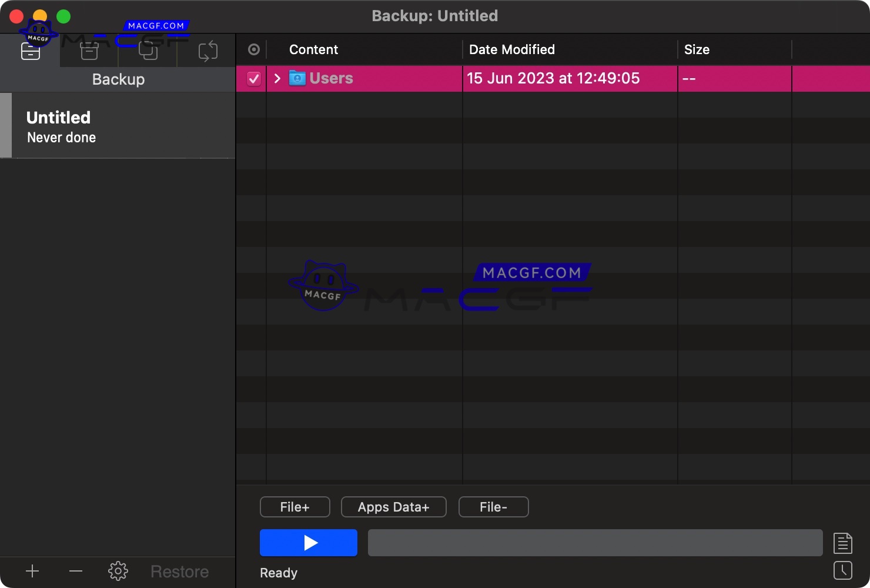Click the File+ button to add files
870x588 pixels.
(x=295, y=507)
